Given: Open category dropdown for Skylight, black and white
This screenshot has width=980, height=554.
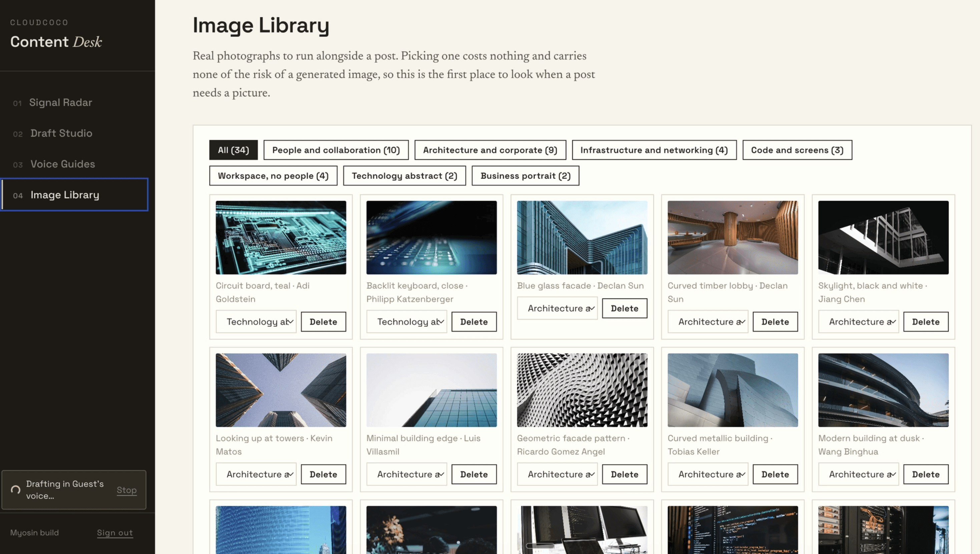Looking at the screenshot, I should coord(859,322).
